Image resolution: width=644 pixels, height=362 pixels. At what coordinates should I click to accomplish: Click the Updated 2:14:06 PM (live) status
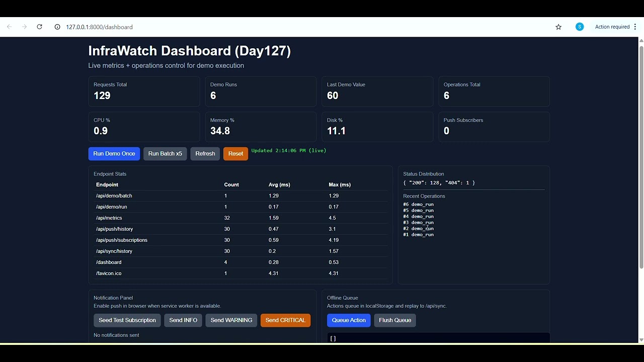[x=289, y=150]
